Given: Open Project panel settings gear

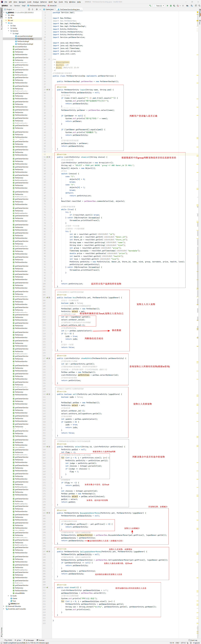Looking at the screenshot, I should point(37,9).
